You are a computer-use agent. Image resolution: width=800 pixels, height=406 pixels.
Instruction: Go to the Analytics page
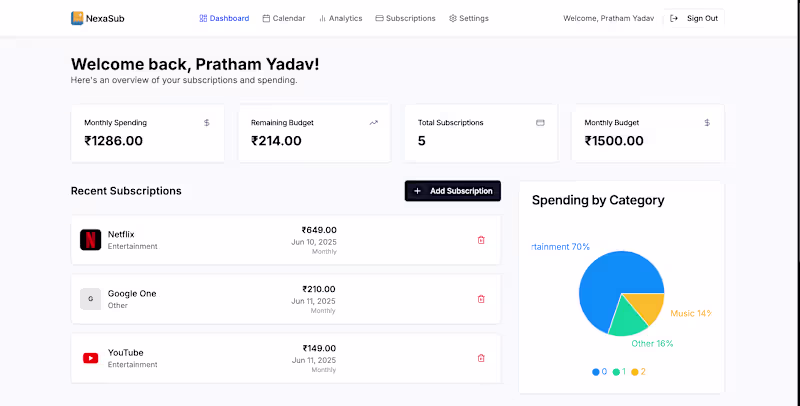point(341,18)
